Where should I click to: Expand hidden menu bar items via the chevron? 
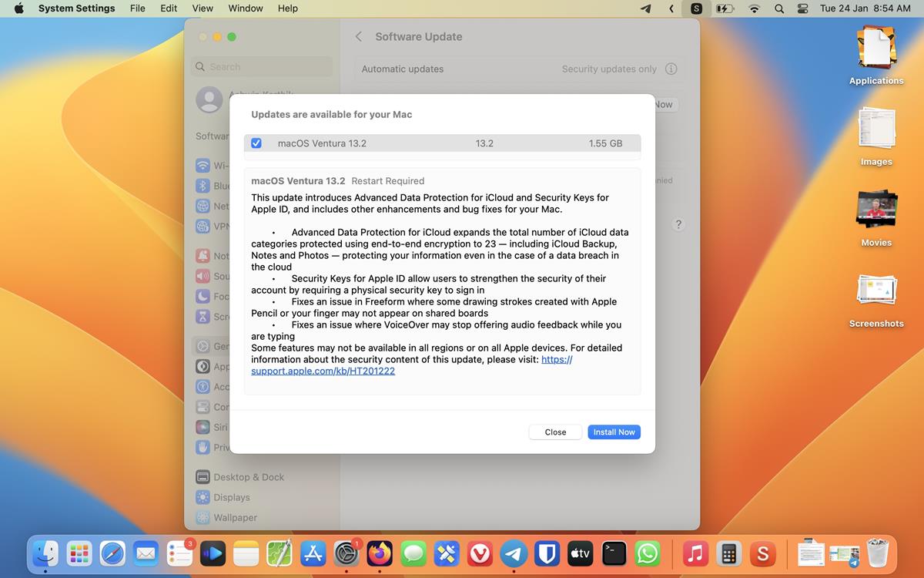[671, 8]
